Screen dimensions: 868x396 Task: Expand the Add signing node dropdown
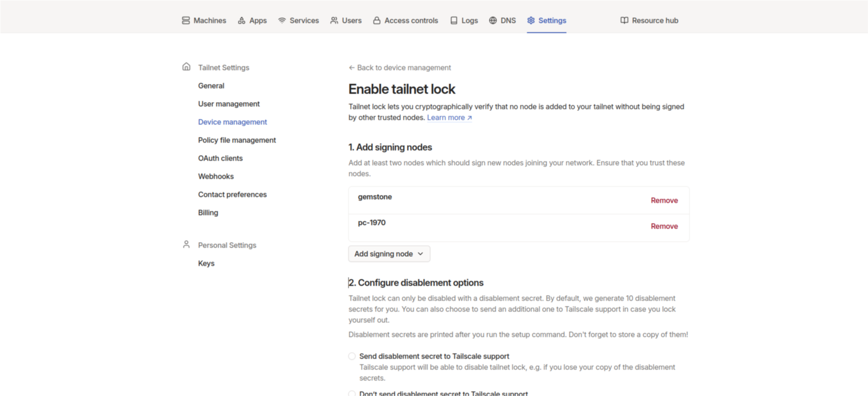pyautogui.click(x=389, y=254)
